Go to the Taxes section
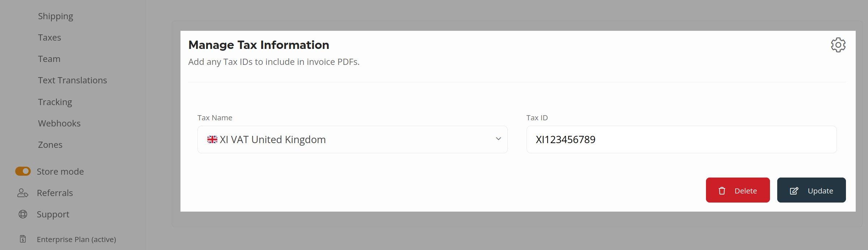 click(50, 38)
